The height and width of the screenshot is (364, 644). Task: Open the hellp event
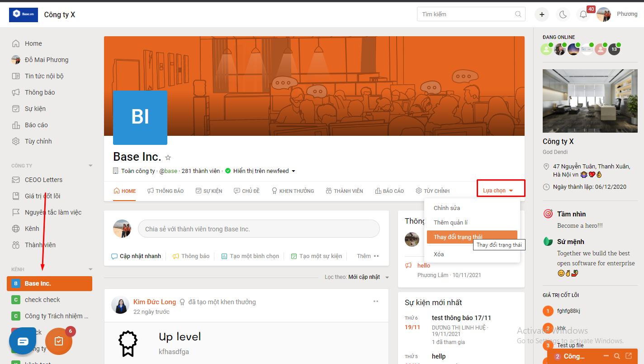pos(439,356)
